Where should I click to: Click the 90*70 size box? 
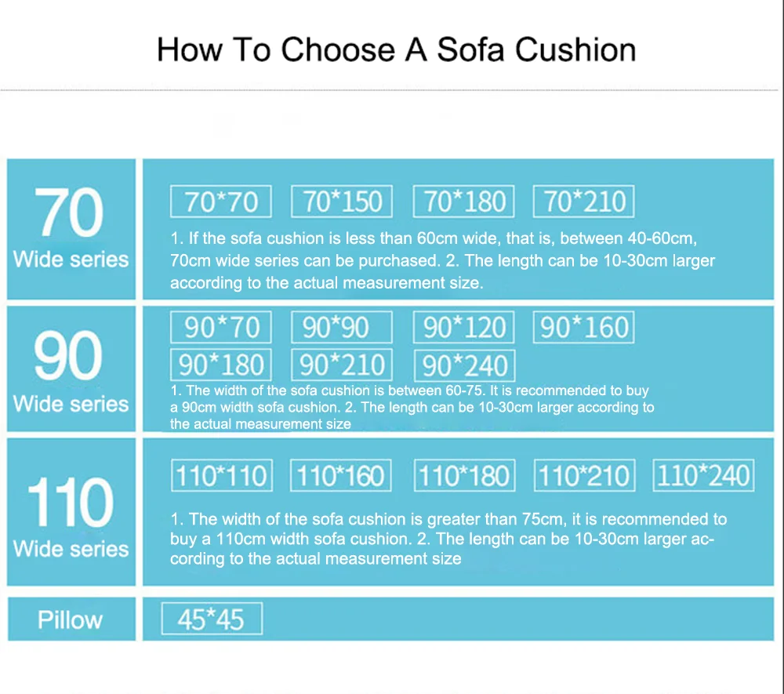pos(221,327)
